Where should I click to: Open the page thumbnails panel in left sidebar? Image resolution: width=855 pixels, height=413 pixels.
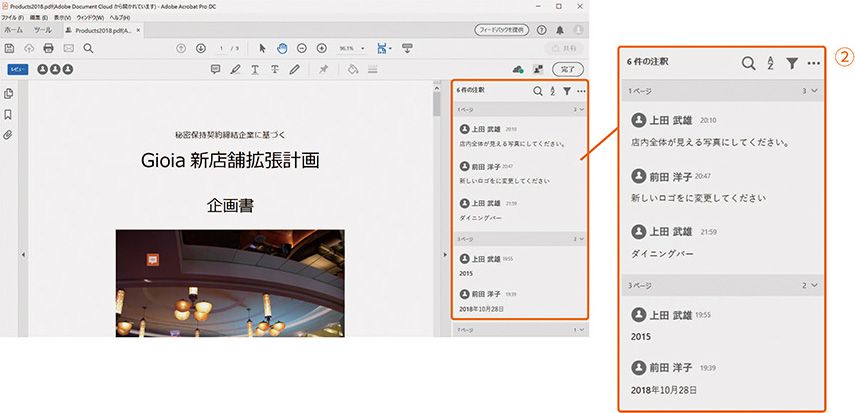pyautogui.click(x=8, y=94)
